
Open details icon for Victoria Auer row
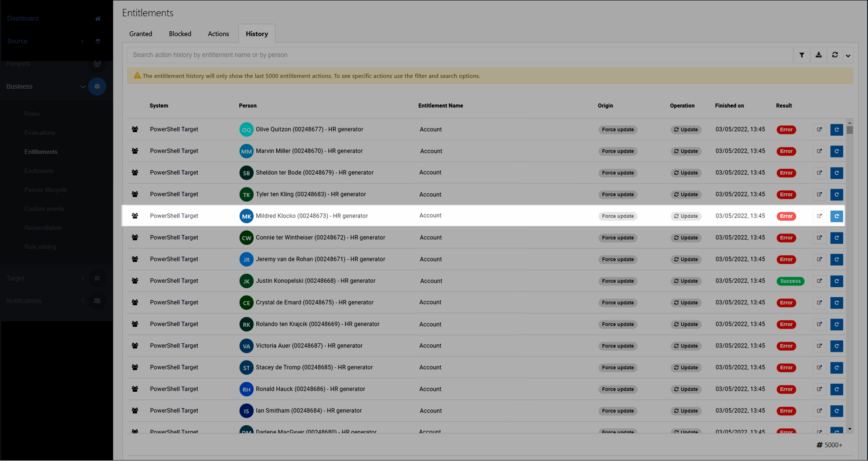819,346
